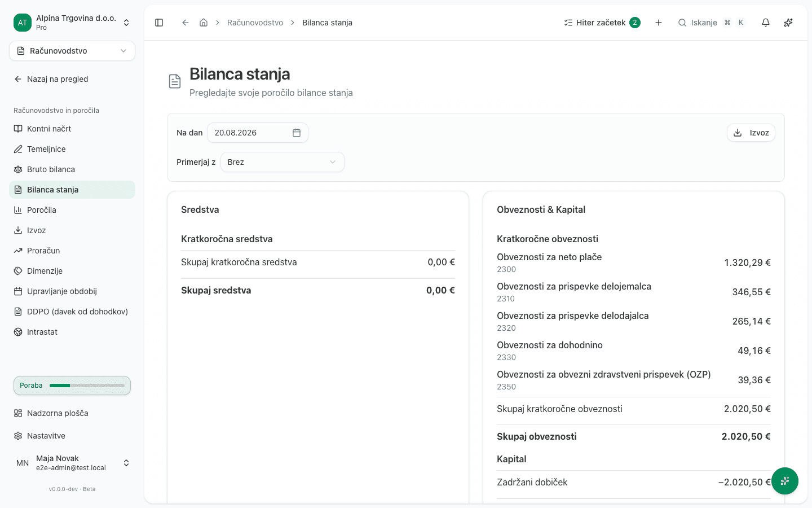Viewport: 812px width, 508px height.
Task: Click the document icon beside page title
Action: click(x=175, y=81)
